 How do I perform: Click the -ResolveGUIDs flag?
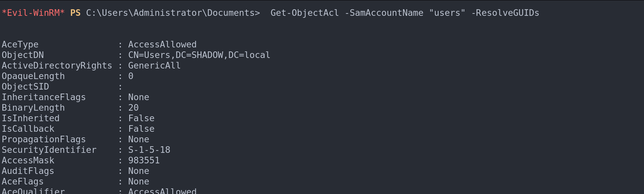[505, 13]
